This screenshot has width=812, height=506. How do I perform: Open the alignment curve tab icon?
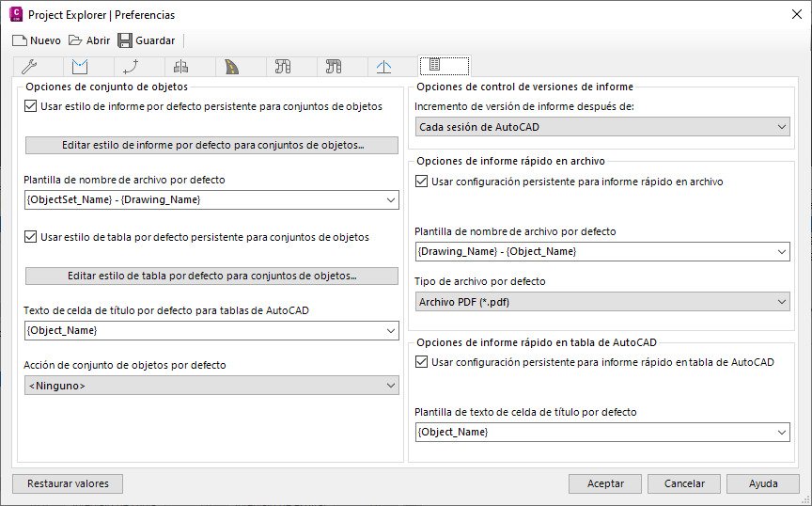131,67
